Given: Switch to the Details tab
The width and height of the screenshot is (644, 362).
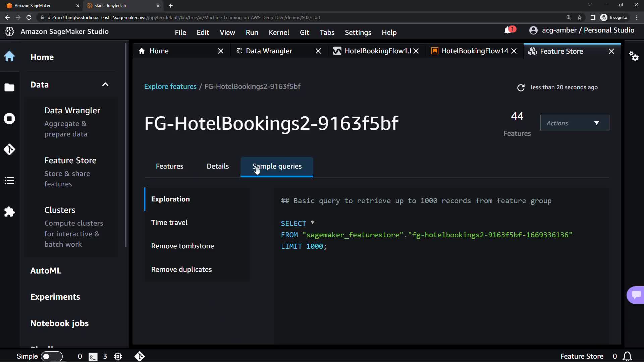Looking at the screenshot, I should click(218, 166).
